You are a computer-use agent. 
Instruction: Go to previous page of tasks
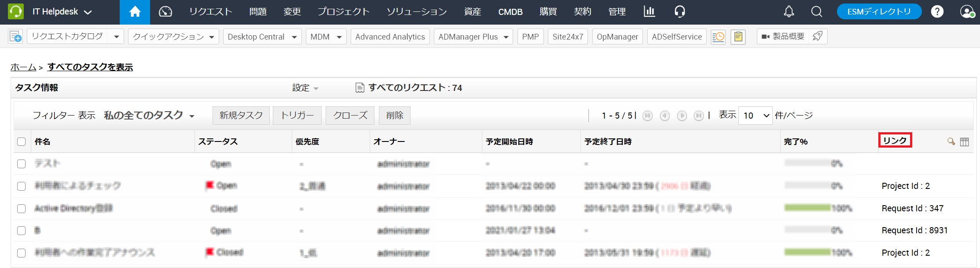664,116
